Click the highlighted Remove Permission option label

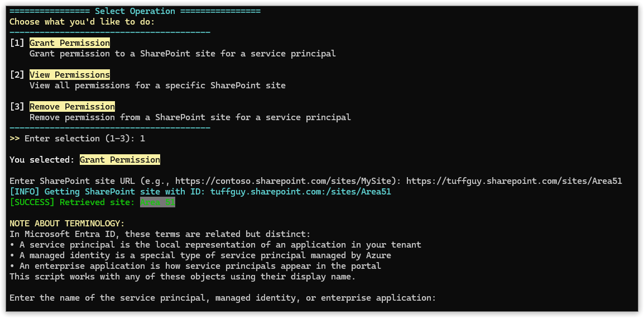[x=72, y=107]
